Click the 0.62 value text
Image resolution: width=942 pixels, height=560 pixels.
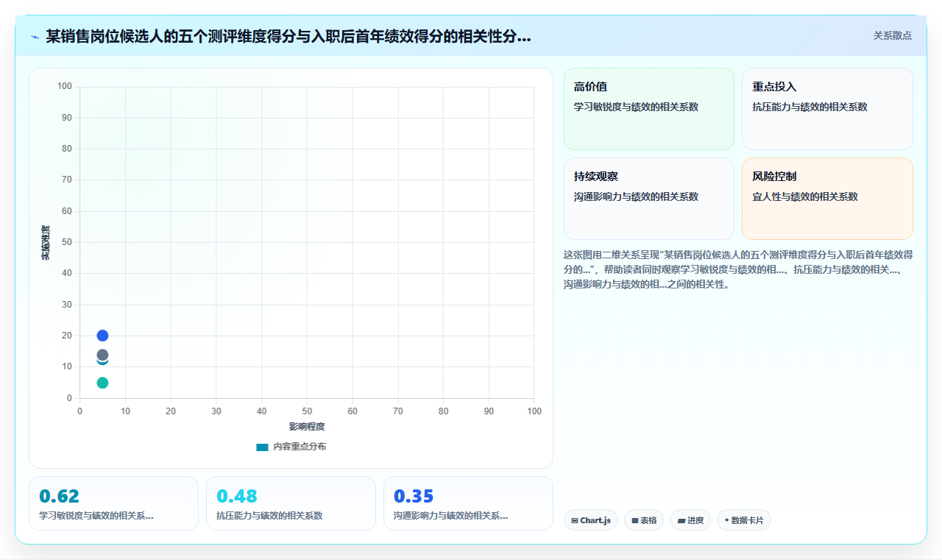click(59, 496)
